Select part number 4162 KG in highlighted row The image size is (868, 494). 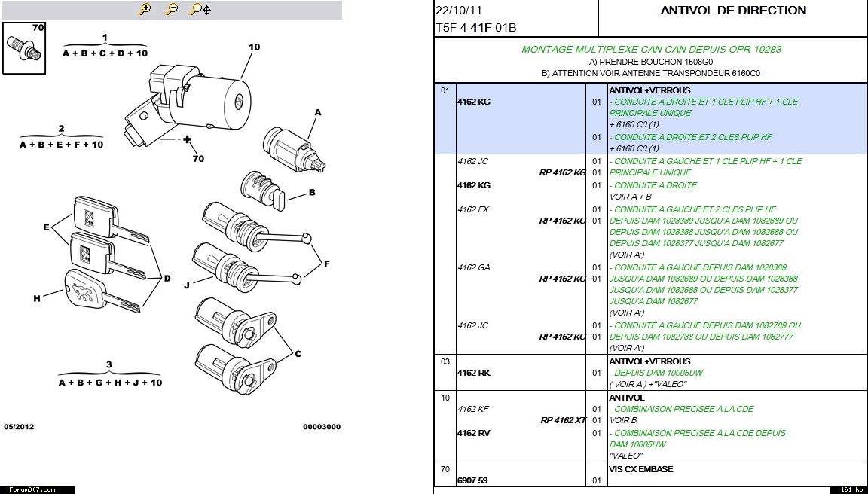click(473, 102)
